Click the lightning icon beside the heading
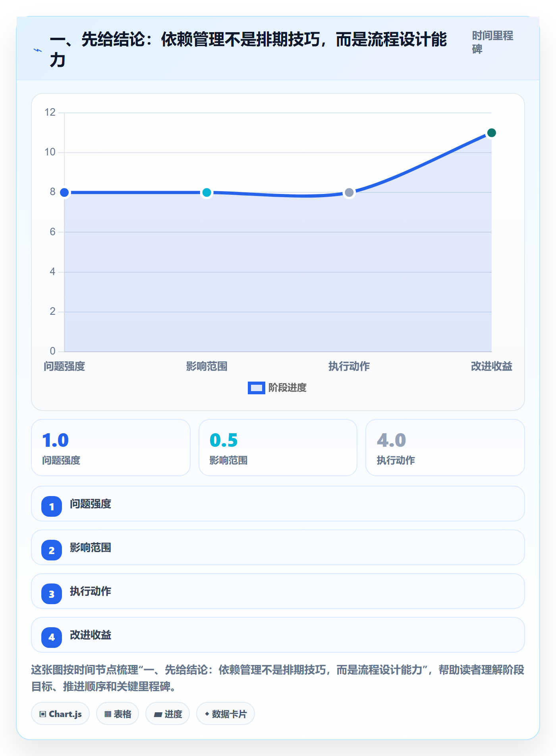 tap(38, 50)
